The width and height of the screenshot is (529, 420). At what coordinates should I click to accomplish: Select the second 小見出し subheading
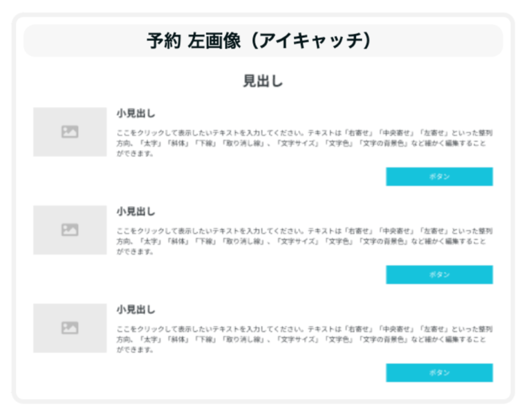135,212
